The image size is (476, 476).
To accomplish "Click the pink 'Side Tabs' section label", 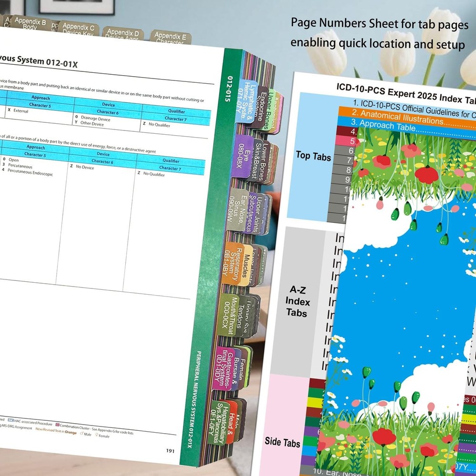I will 282,442.
